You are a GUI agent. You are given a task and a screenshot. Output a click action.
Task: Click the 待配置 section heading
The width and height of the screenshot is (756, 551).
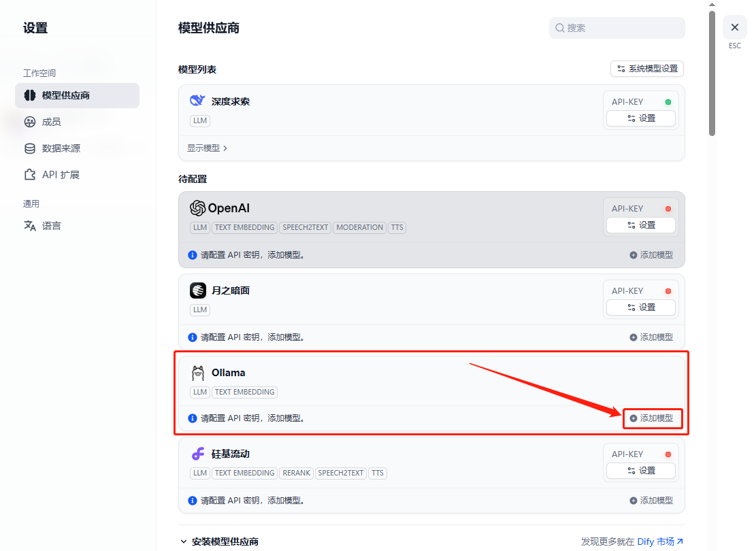click(193, 180)
